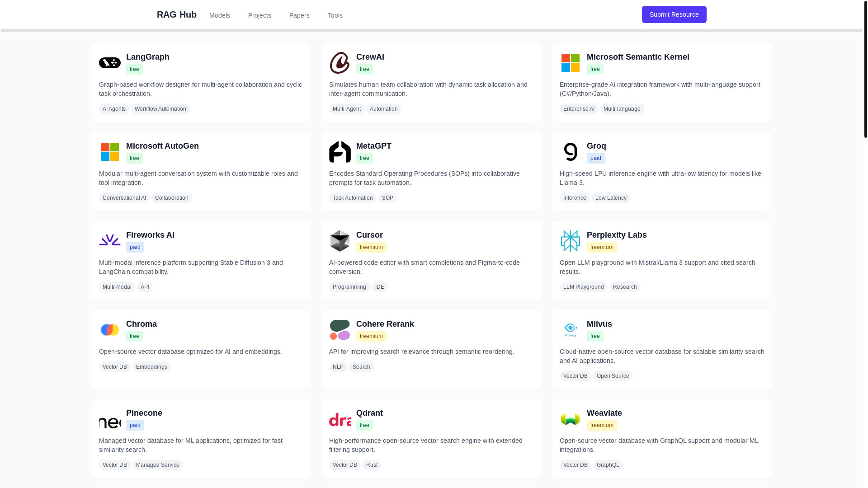Click the free badge under Qdrant
The image size is (868, 488).
pyautogui.click(x=364, y=425)
